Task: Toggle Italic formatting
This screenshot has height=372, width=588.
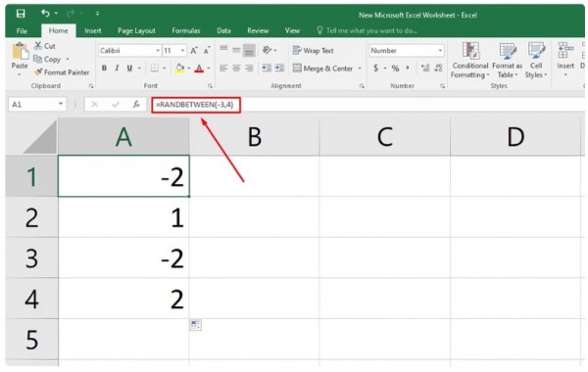Action: point(117,69)
